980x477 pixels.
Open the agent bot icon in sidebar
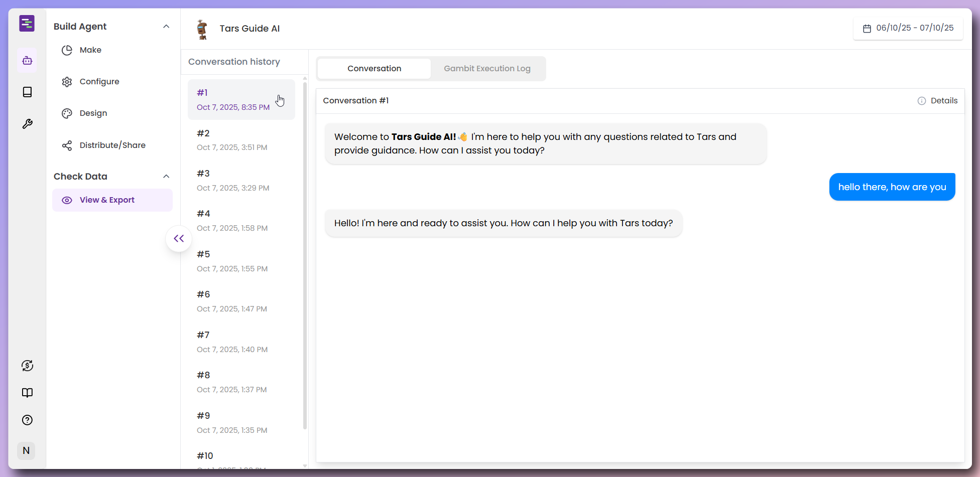[27, 61]
